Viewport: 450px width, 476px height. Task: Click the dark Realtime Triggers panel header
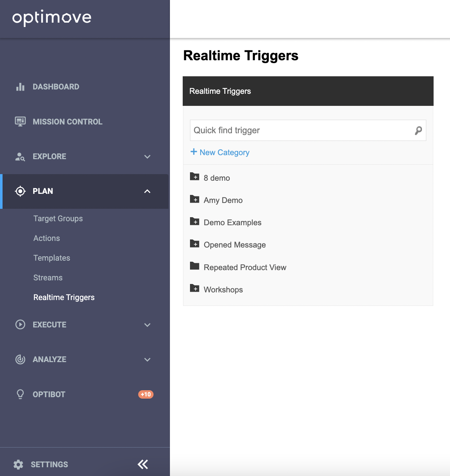308,91
